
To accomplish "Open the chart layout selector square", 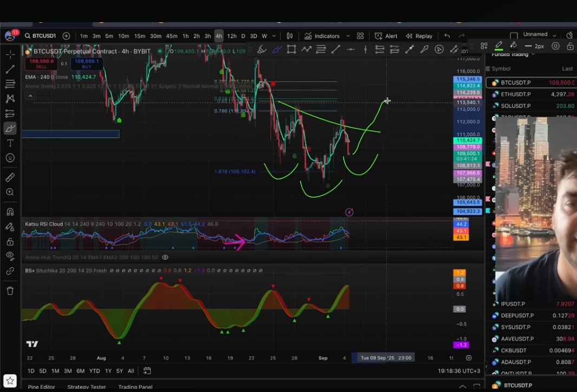I will pyautogui.click(x=514, y=35).
